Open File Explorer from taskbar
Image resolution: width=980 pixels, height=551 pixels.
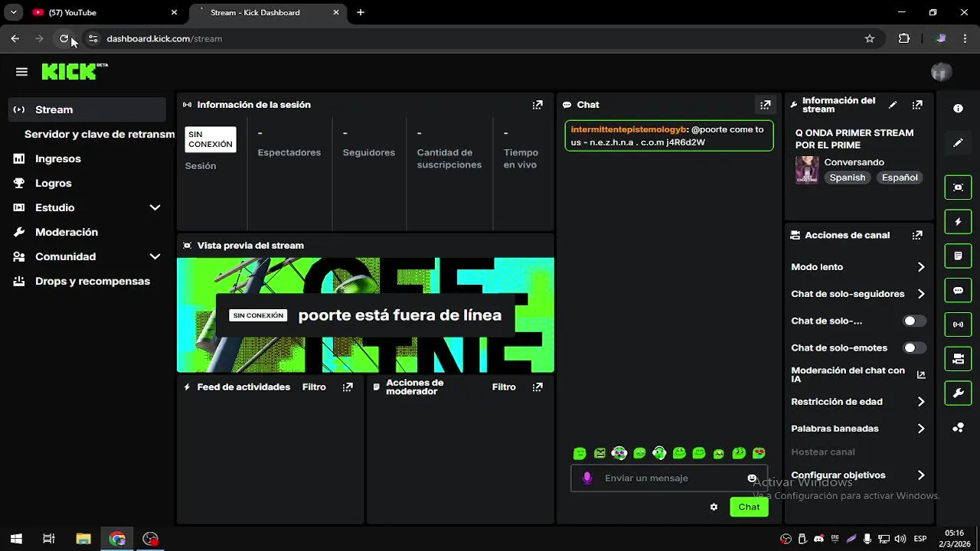tap(83, 539)
